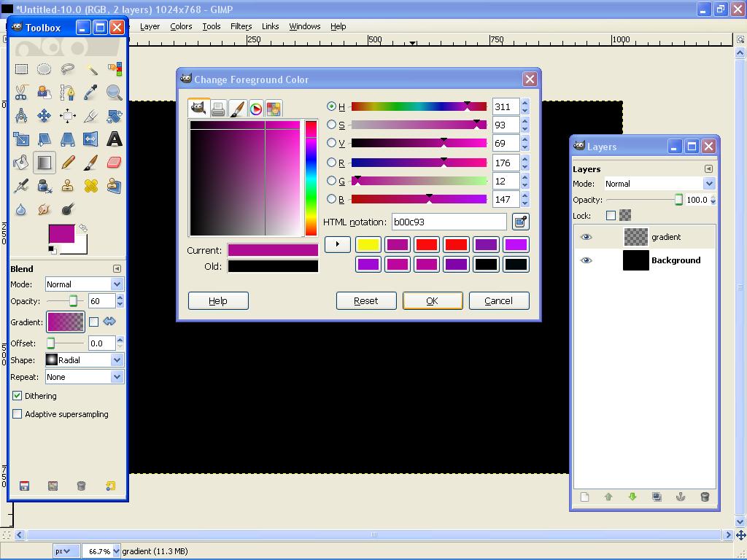Select the Bucket Fill tool
The height and width of the screenshot is (560, 747).
21,163
